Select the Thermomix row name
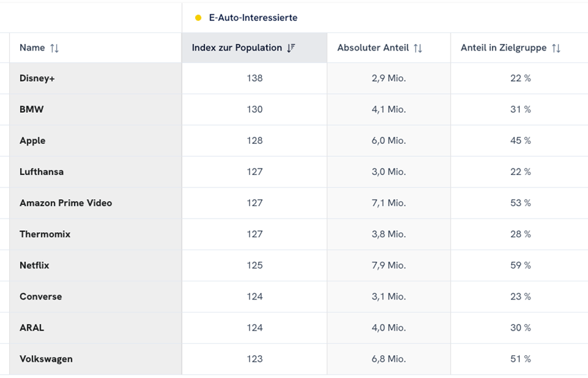 (x=45, y=234)
